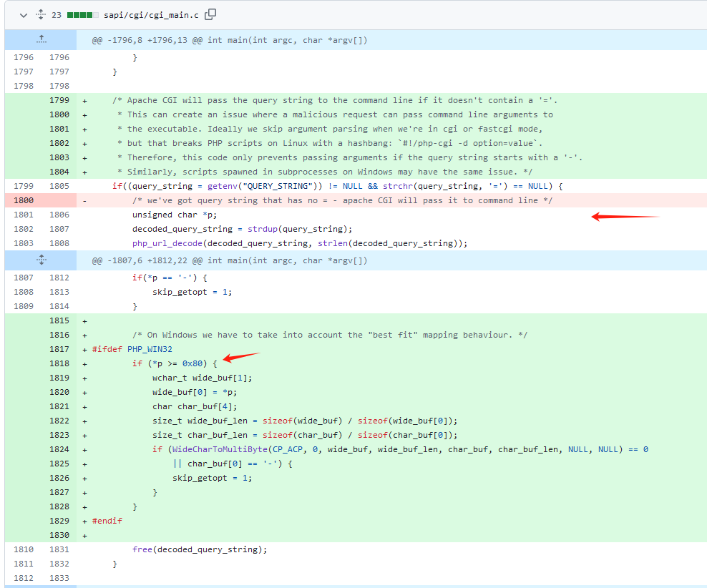This screenshot has height=588, width=707.
Task: Click the PHP_WIN32 macro name
Action: (150, 349)
